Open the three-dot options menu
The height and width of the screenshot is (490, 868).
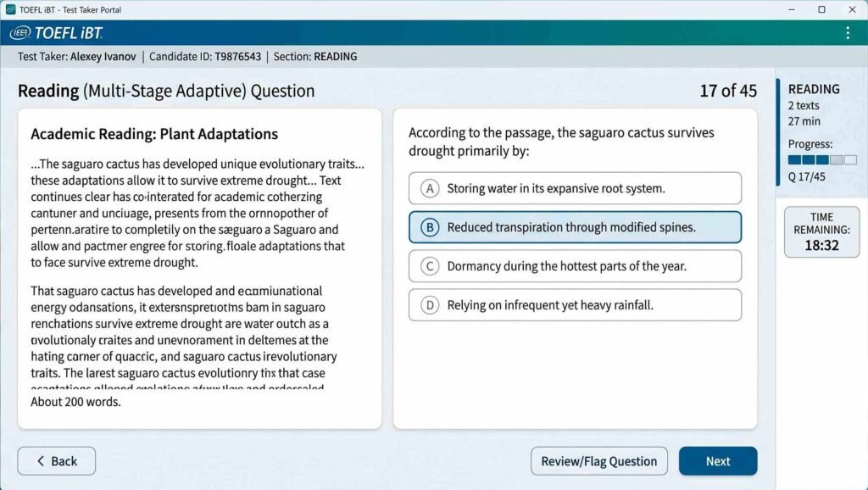click(848, 33)
